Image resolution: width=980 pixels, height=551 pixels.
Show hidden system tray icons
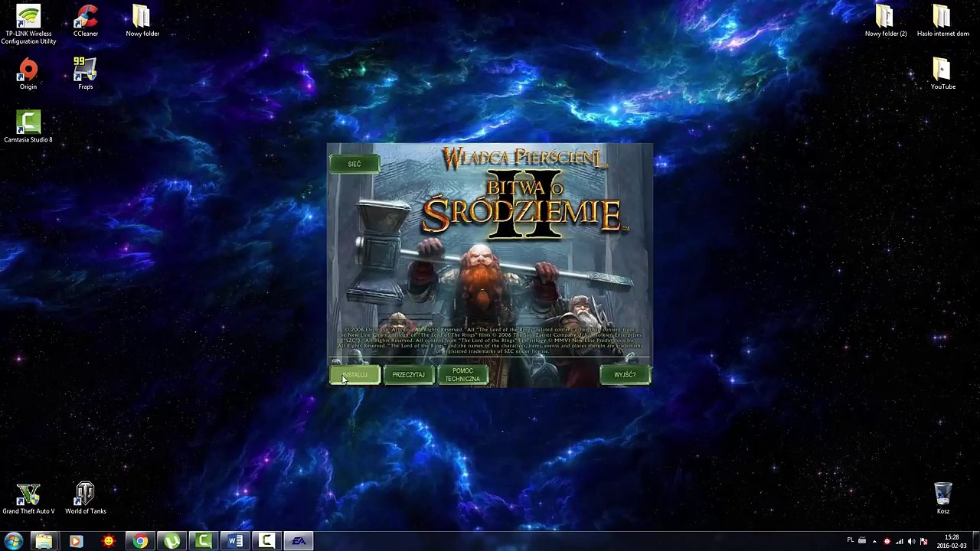[874, 541]
